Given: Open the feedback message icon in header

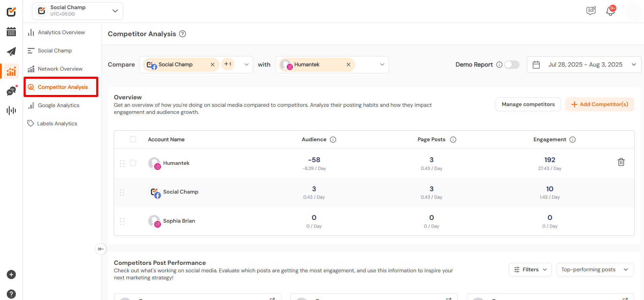Looking at the screenshot, I should [591, 11].
